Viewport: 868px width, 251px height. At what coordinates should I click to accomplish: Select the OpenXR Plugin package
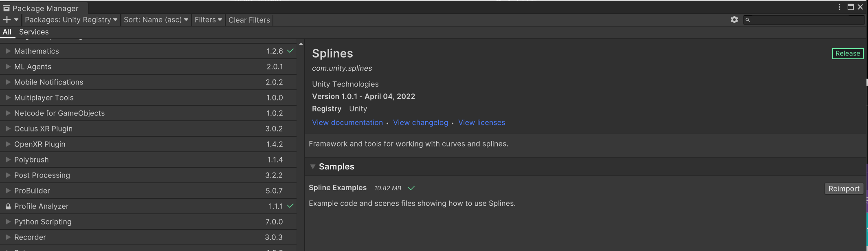click(148, 144)
